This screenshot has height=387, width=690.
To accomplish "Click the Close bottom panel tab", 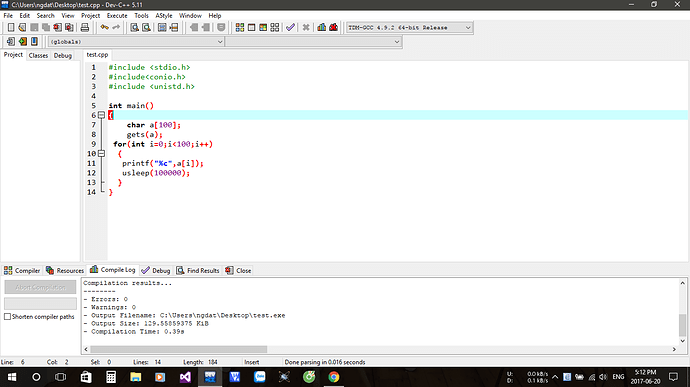I will pyautogui.click(x=238, y=270).
